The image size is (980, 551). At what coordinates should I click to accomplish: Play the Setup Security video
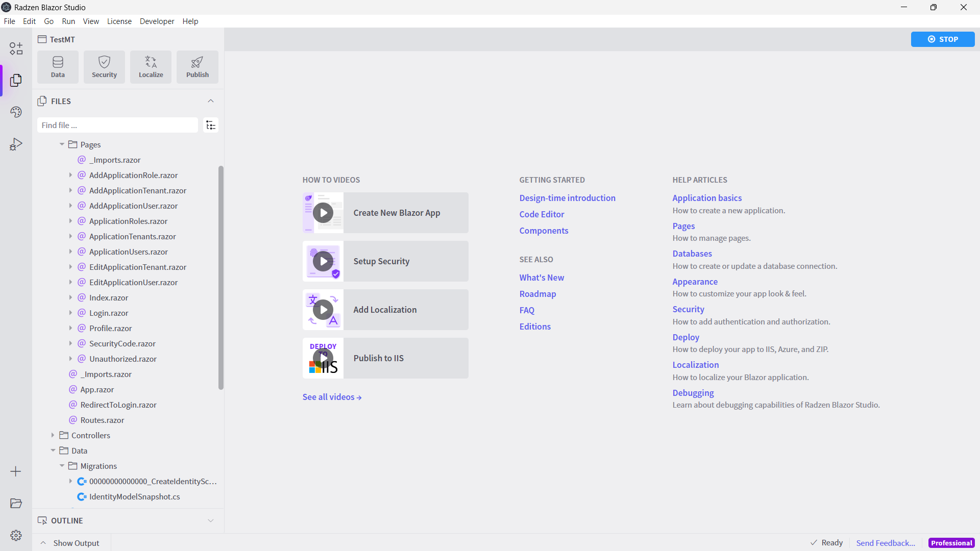(323, 261)
